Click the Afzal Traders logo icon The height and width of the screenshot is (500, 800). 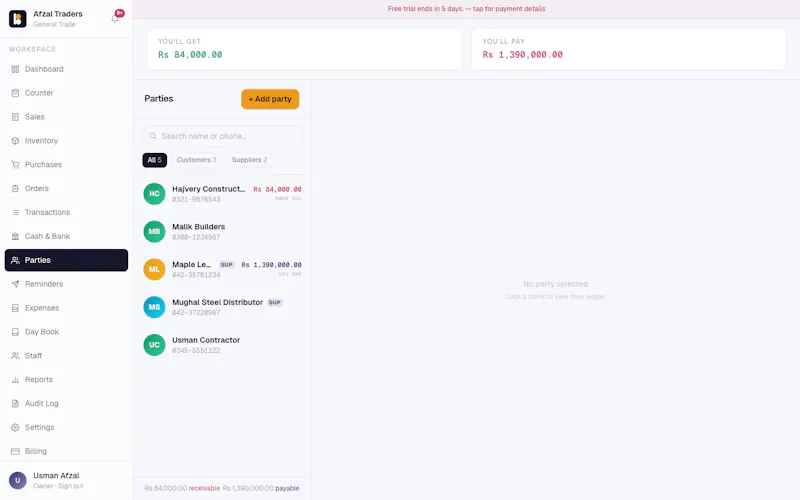pyautogui.click(x=17, y=19)
